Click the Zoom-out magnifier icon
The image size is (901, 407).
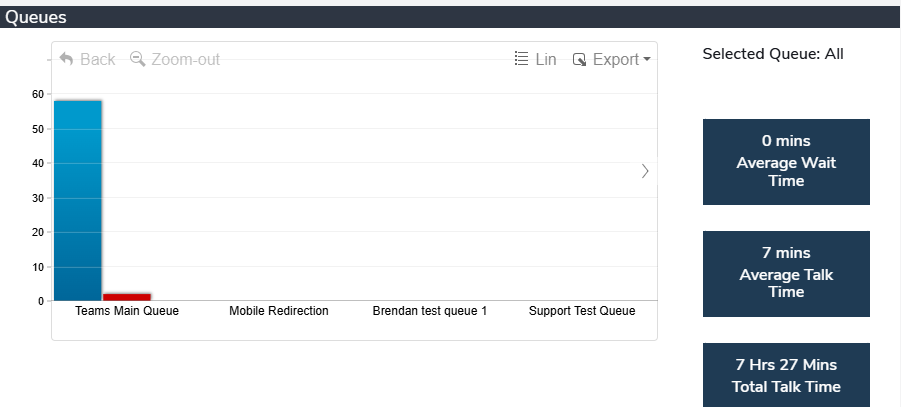point(138,60)
